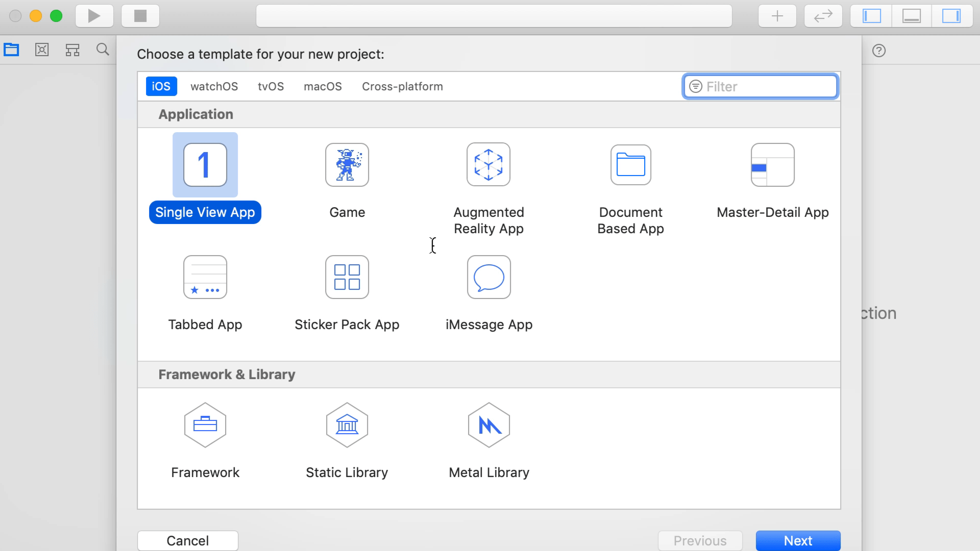Switch to the tvOS platform tab
The height and width of the screenshot is (551, 980).
tap(271, 86)
